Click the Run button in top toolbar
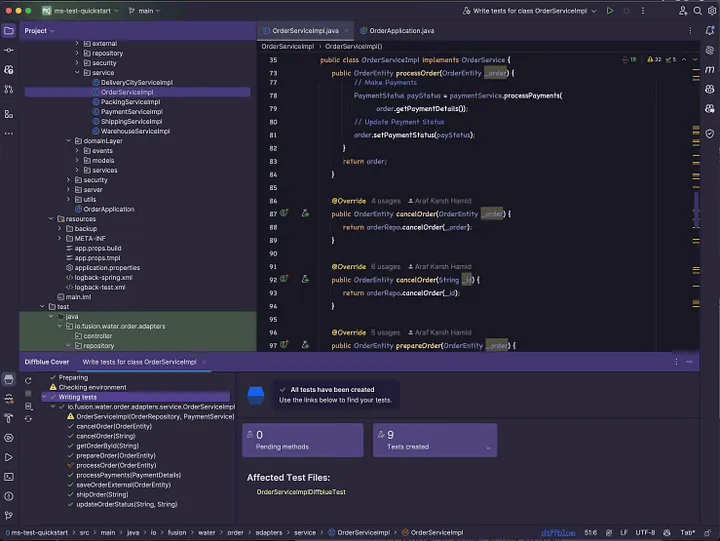Screen dimensions: 720x541 610,10
